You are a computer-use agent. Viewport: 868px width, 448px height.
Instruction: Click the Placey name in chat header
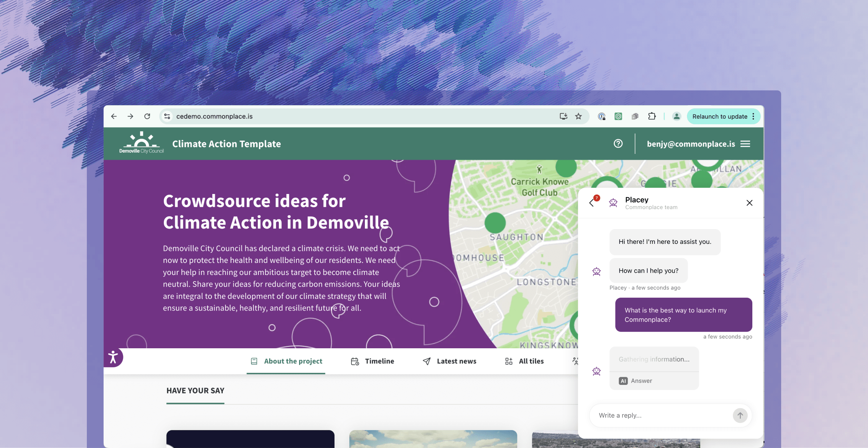(637, 200)
